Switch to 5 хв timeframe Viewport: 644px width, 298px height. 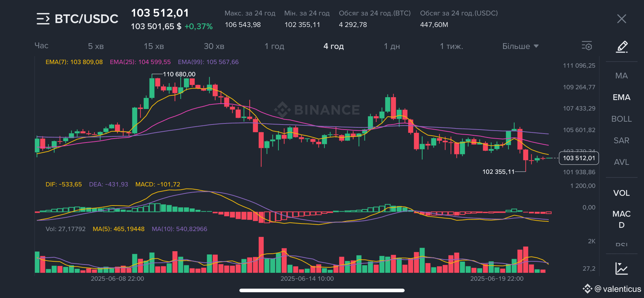click(x=96, y=46)
